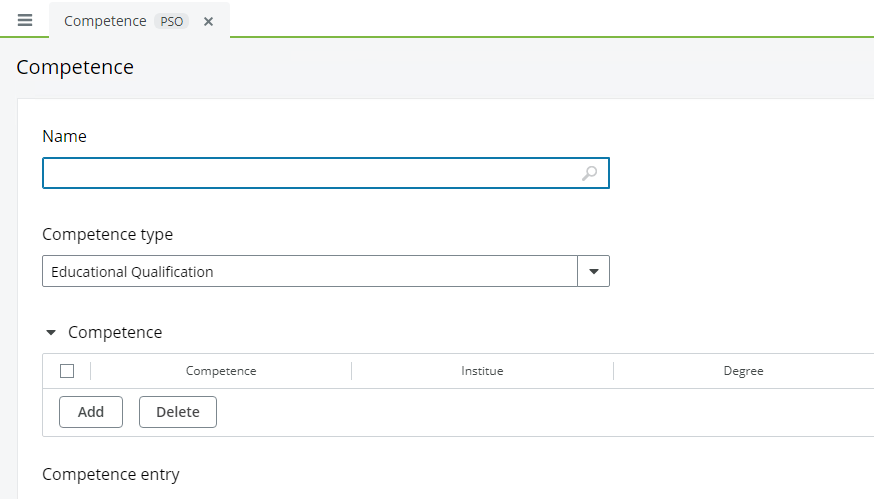Open Competence type dropdown arrow
The height and width of the screenshot is (499, 874).
(593, 271)
